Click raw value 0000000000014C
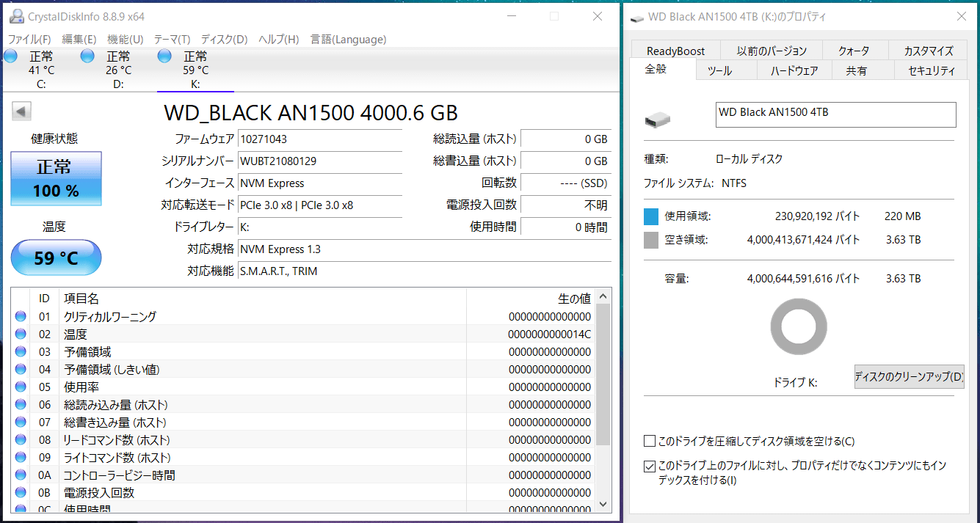The image size is (980, 523). 549,334
